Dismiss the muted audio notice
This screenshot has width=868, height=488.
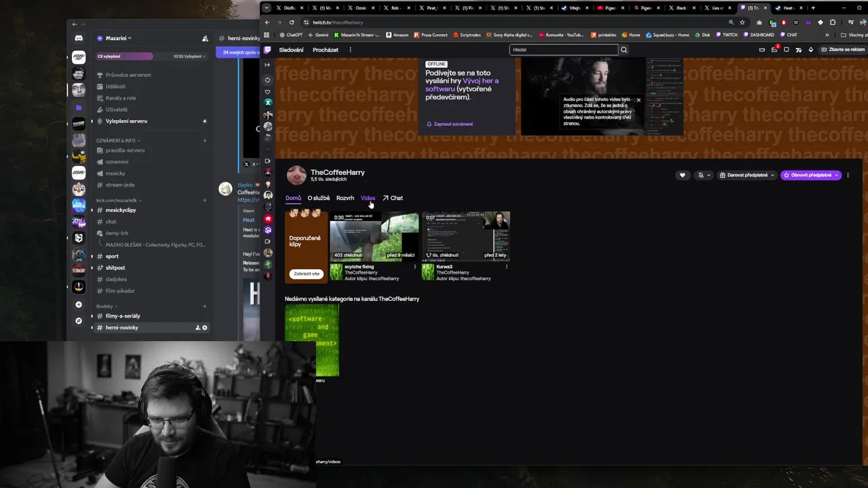(x=638, y=100)
